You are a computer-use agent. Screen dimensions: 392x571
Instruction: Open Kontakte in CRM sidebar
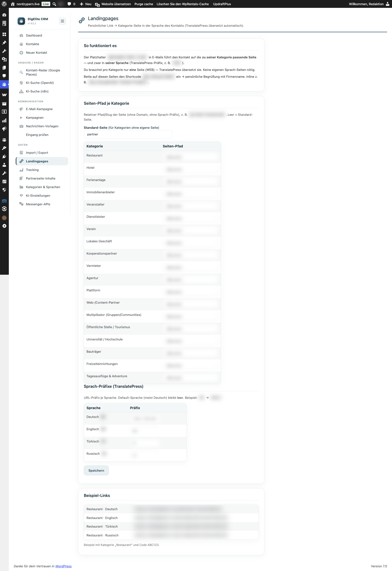coord(42,44)
